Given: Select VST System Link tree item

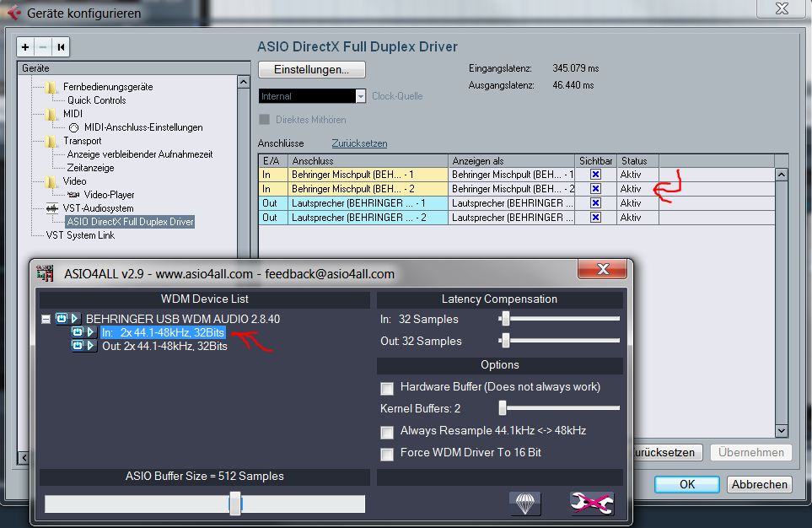Looking at the screenshot, I should (80, 234).
